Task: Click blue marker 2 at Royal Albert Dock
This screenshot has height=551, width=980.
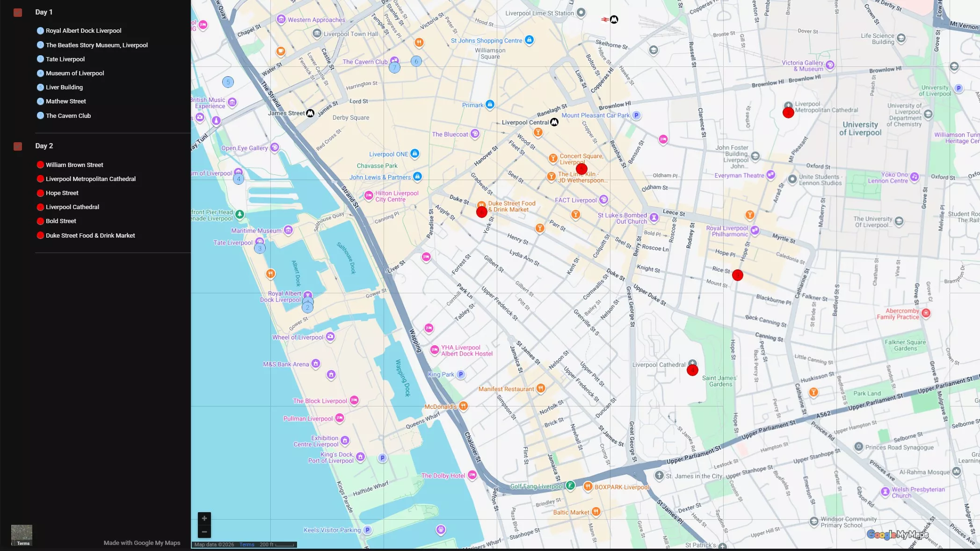Action: point(307,307)
